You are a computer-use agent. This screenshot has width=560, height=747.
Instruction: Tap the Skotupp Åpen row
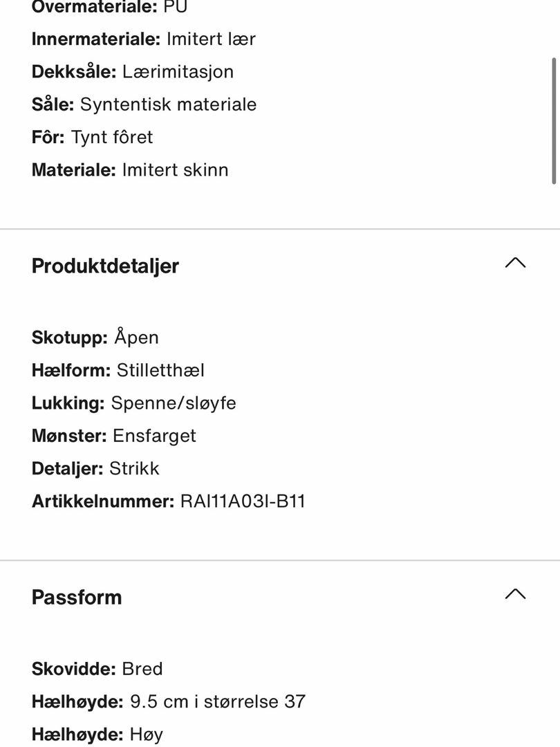click(x=95, y=337)
